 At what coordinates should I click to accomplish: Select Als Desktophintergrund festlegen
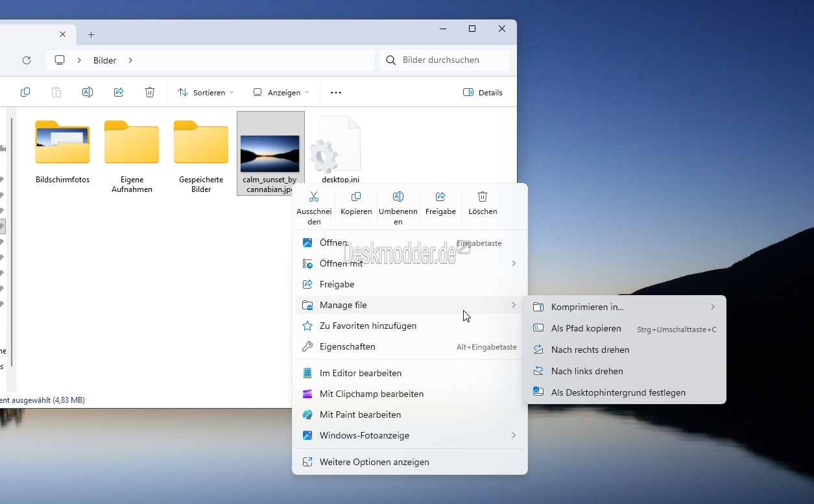click(x=618, y=392)
